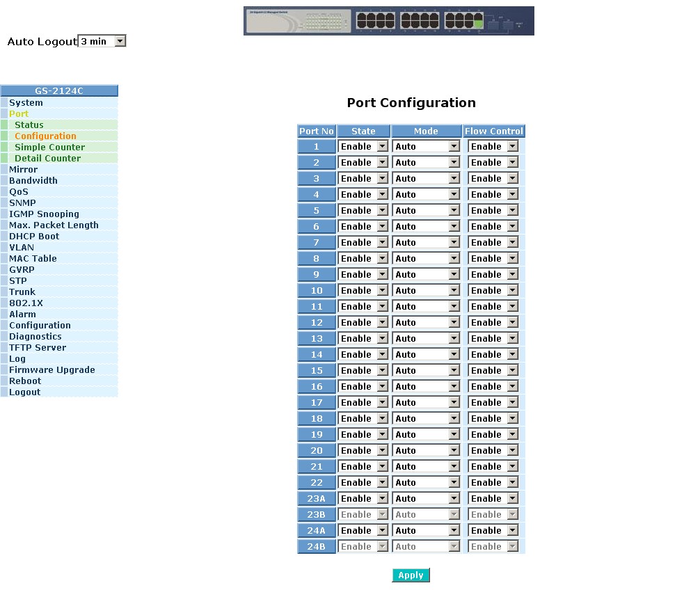The image size is (700, 590).
Task: Open State dropdown for port 3
Action: [x=363, y=179]
